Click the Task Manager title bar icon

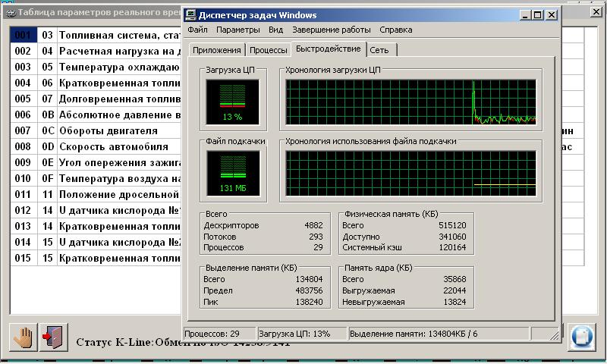point(190,14)
